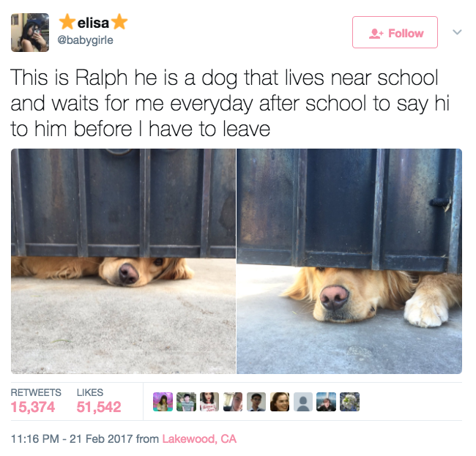Click the elisa display name
The height and width of the screenshot is (456, 476).
[93, 23]
